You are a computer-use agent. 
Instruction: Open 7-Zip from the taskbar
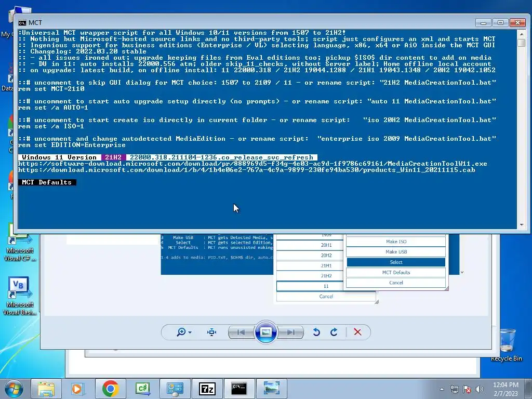pyautogui.click(x=207, y=389)
